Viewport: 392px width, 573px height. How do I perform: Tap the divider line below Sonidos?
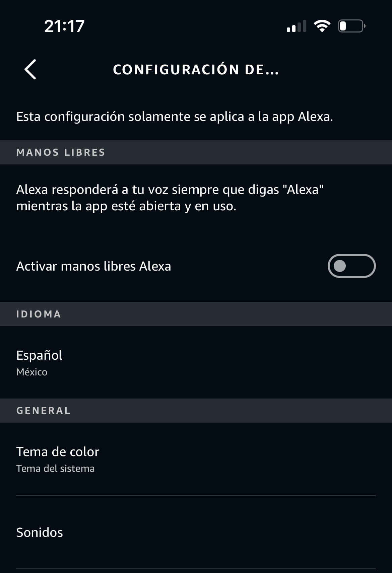click(x=196, y=569)
